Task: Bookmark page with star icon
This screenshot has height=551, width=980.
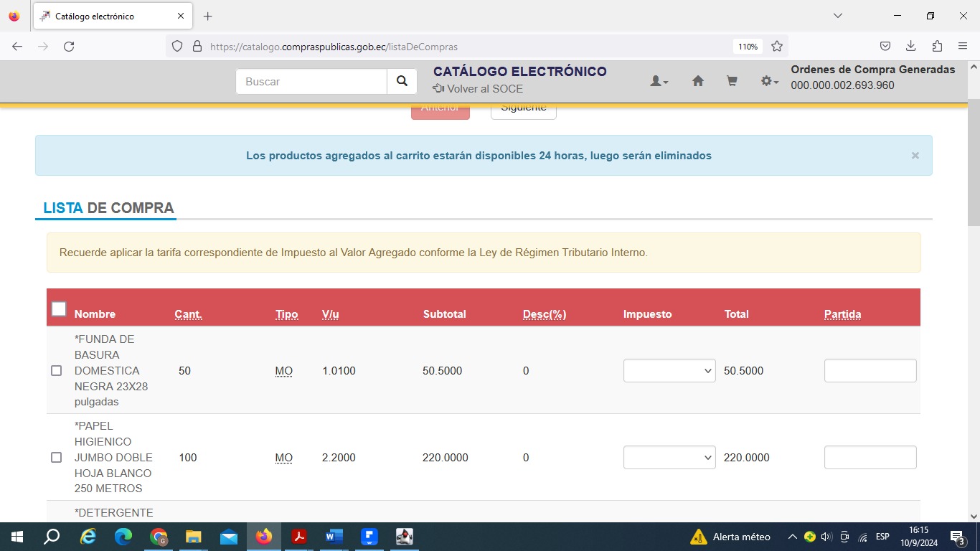Action: pos(776,47)
